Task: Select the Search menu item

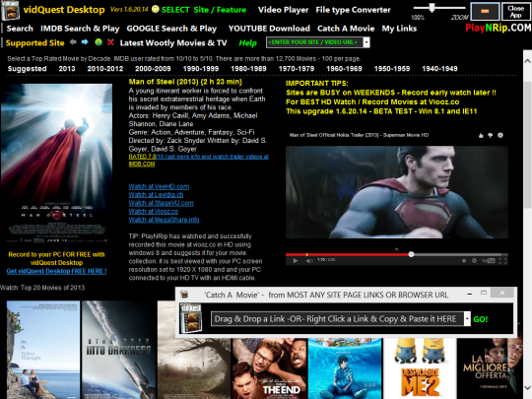Action: (20, 29)
